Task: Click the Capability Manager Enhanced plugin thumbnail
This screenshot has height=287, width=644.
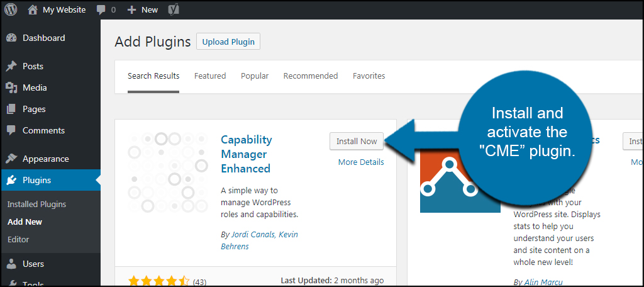Action: pyautogui.click(x=167, y=172)
